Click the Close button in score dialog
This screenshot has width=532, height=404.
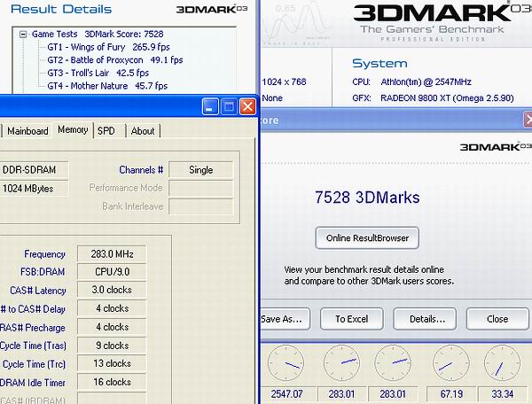[497, 319]
